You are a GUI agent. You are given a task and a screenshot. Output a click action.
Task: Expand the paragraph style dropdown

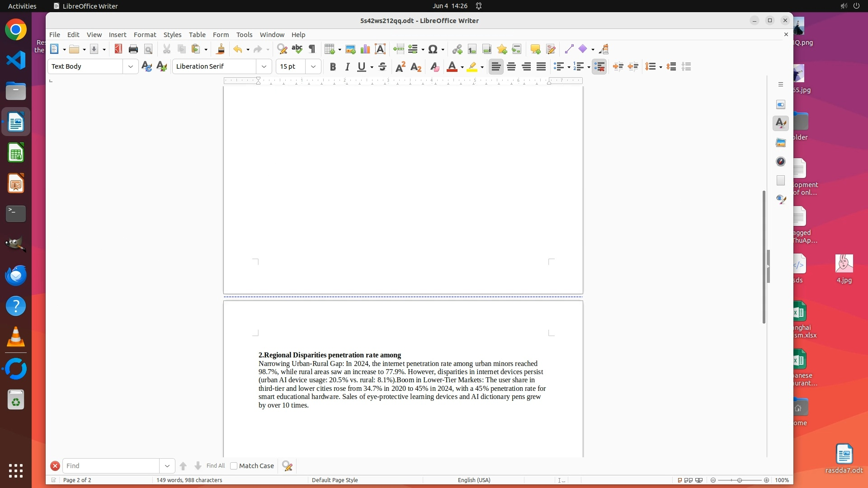[x=131, y=66]
